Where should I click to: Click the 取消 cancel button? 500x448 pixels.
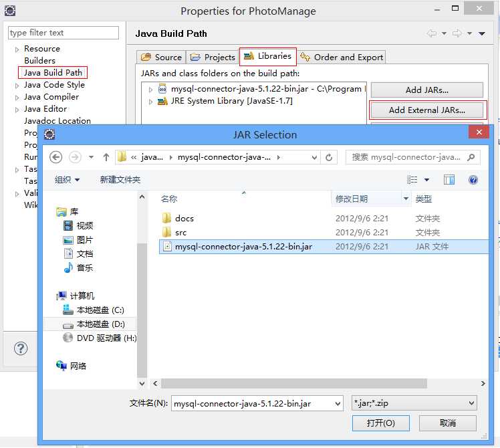(447, 423)
